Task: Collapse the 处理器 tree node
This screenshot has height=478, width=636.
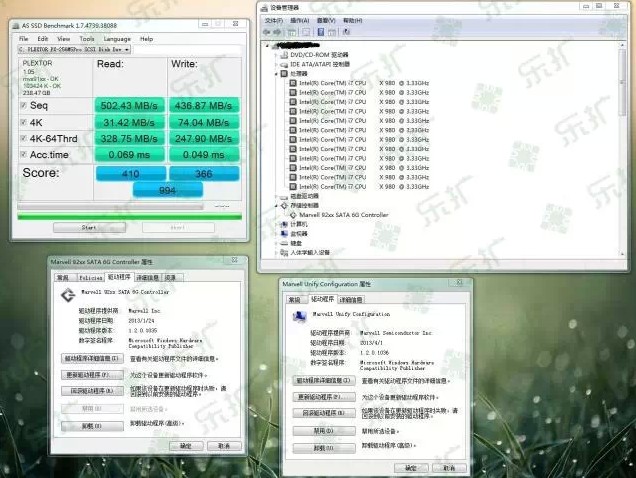Action: [x=277, y=74]
